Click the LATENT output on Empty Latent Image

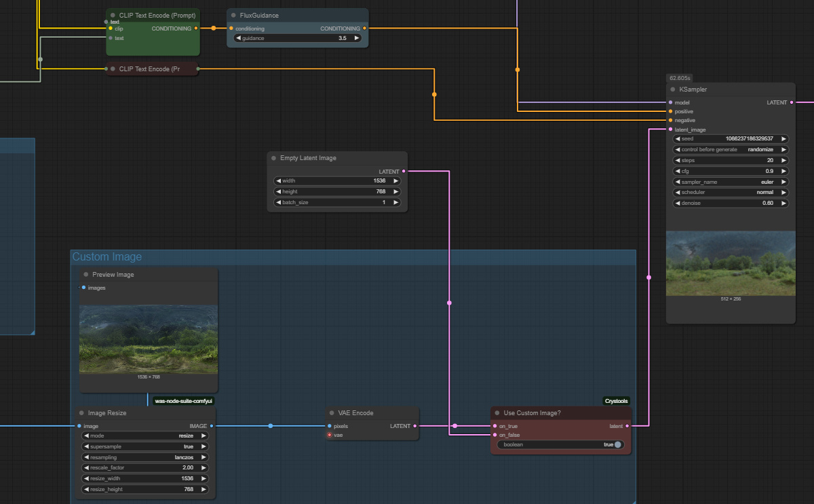(404, 171)
